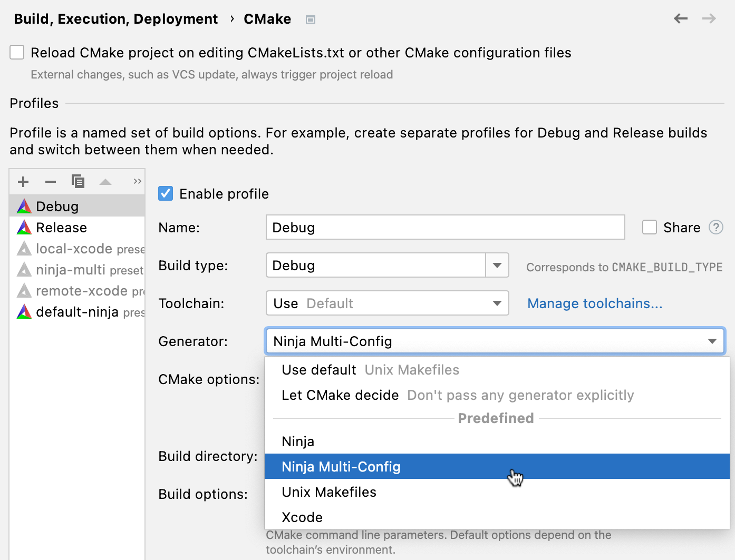Screen dimensions: 735x560
Task: Click the project-level settings icon beside CMake
Action: [x=311, y=19]
